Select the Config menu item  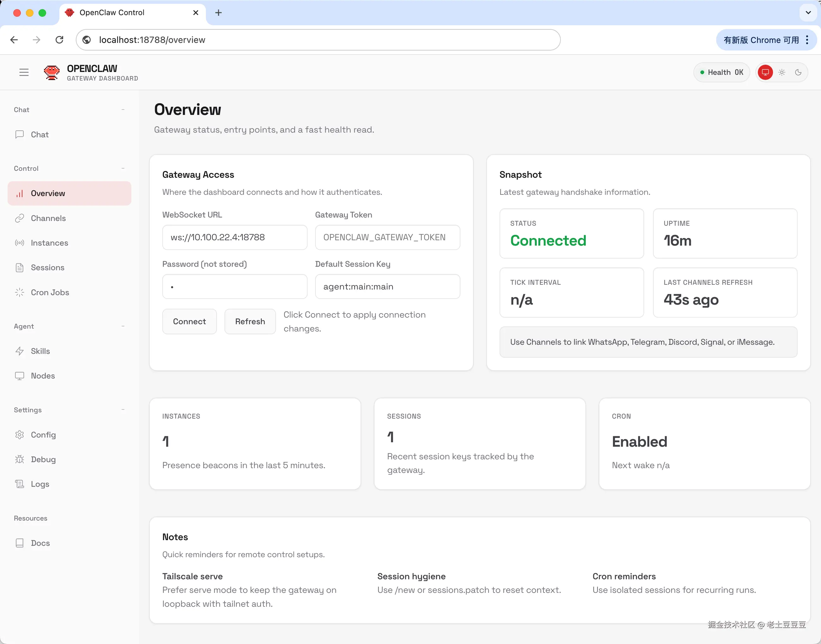(x=43, y=435)
